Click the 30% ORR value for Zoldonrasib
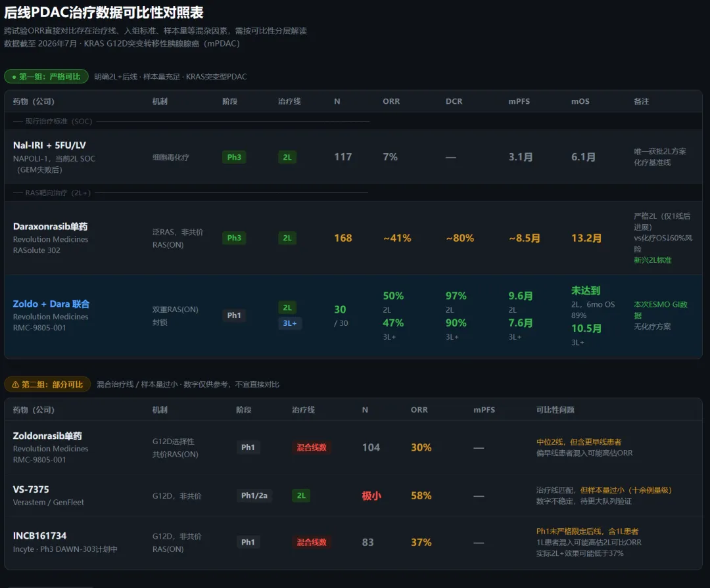This screenshot has height=588, width=710. coord(421,447)
